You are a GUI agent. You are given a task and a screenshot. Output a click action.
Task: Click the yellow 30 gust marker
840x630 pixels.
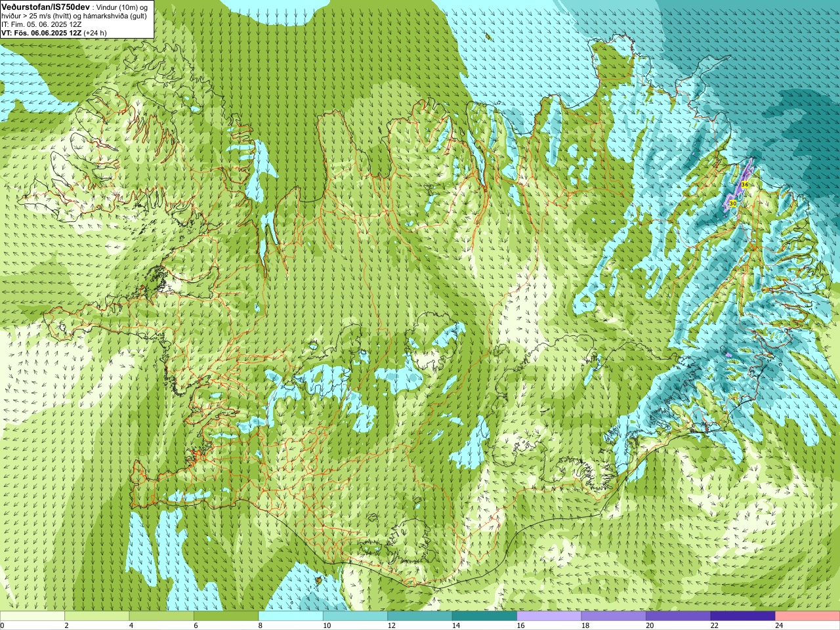(x=732, y=204)
